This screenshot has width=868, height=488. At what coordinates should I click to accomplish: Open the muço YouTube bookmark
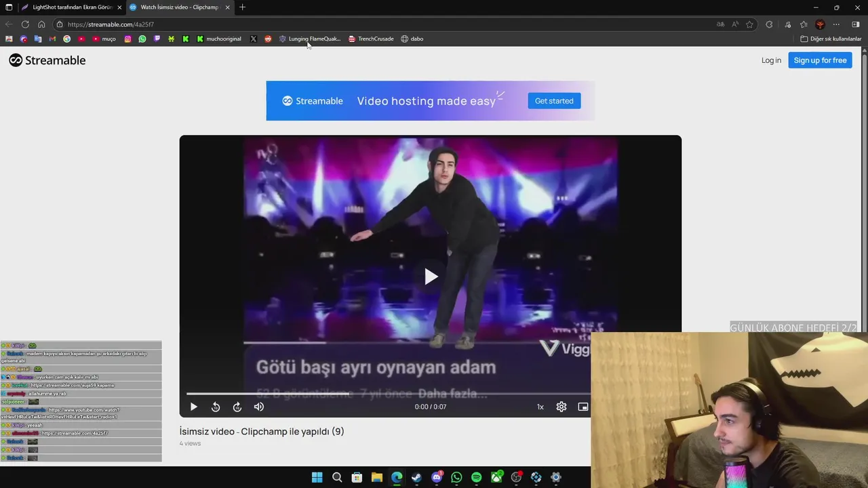click(x=104, y=39)
